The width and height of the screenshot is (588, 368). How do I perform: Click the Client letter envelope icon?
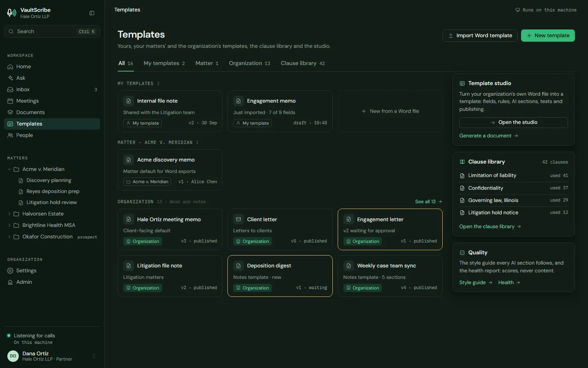point(238,220)
